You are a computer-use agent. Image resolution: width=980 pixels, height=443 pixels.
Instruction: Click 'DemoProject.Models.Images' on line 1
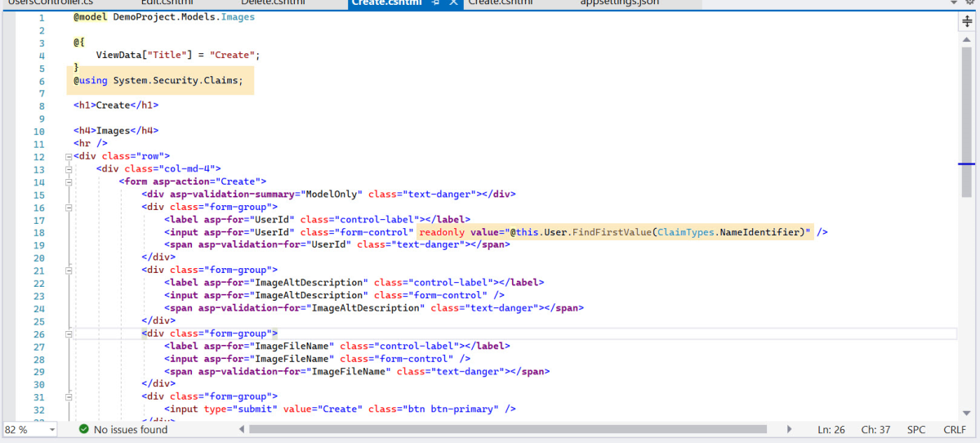click(x=184, y=17)
